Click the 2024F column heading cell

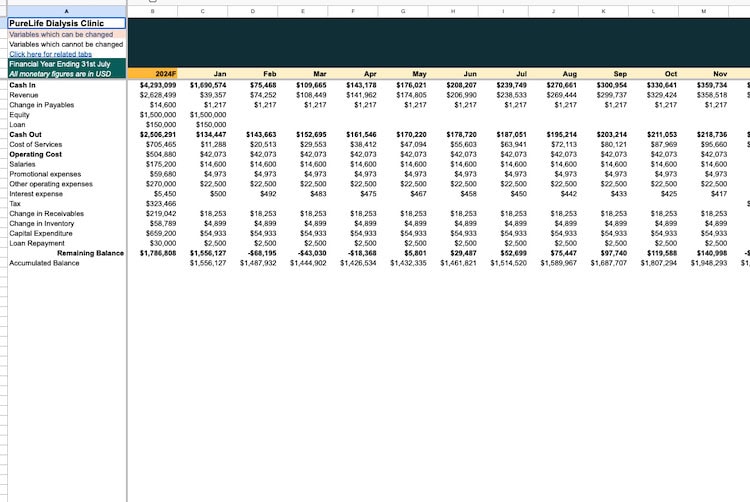[152, 74]
